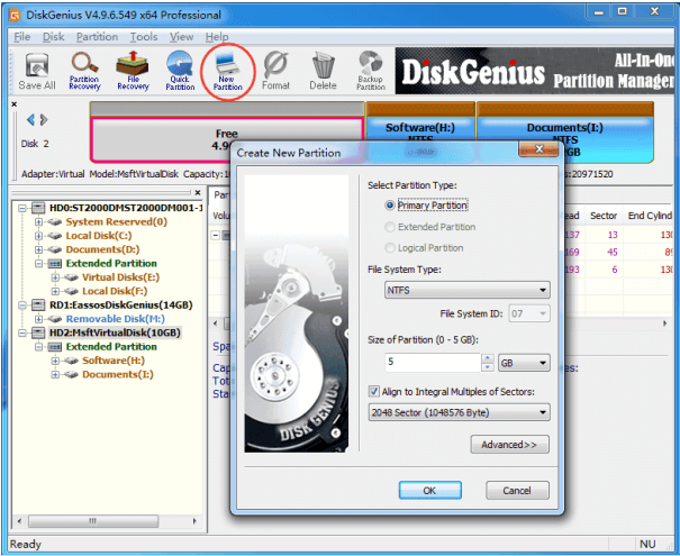Viewport: 680px width, 556px height.
Task: Select the Primary Partition radio button
Action: pos(390,205)
